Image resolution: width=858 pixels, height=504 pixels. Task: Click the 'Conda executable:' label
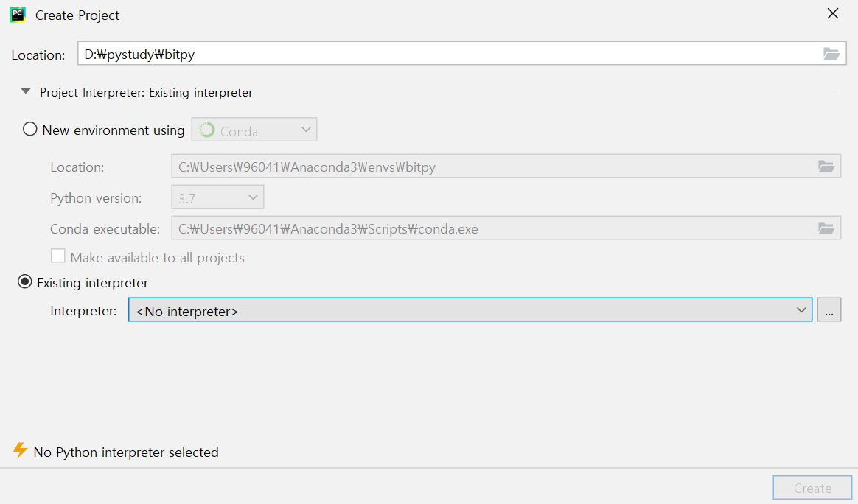click(105, 228)
